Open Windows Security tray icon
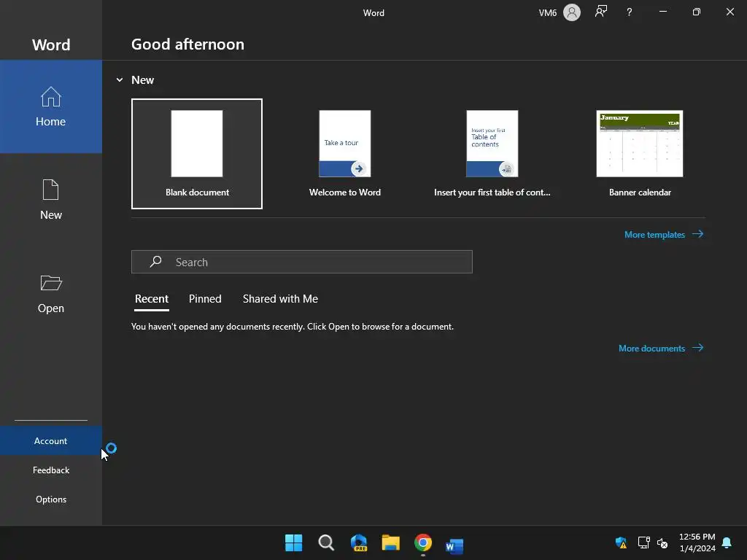747x560 pixels. 621,542
